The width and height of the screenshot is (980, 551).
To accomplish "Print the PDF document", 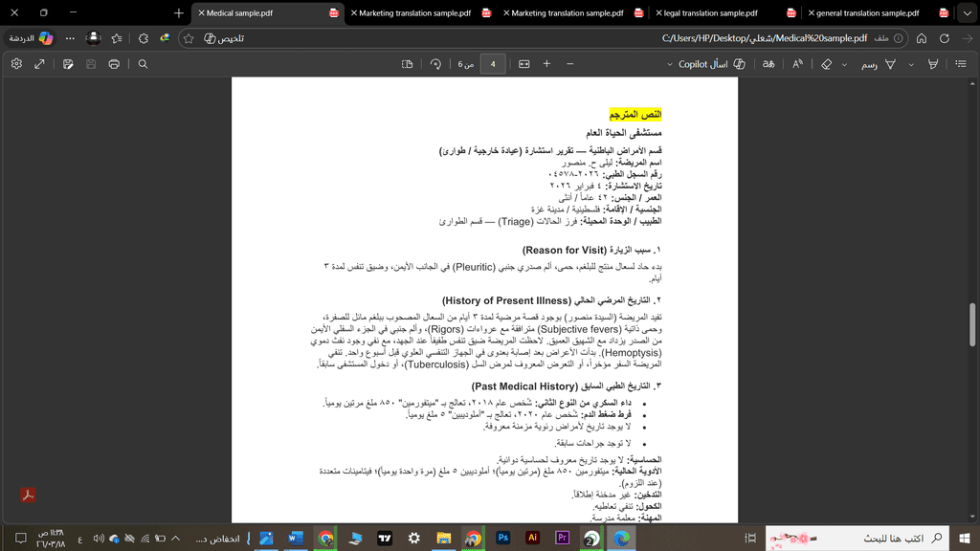I will coord(114,64).
